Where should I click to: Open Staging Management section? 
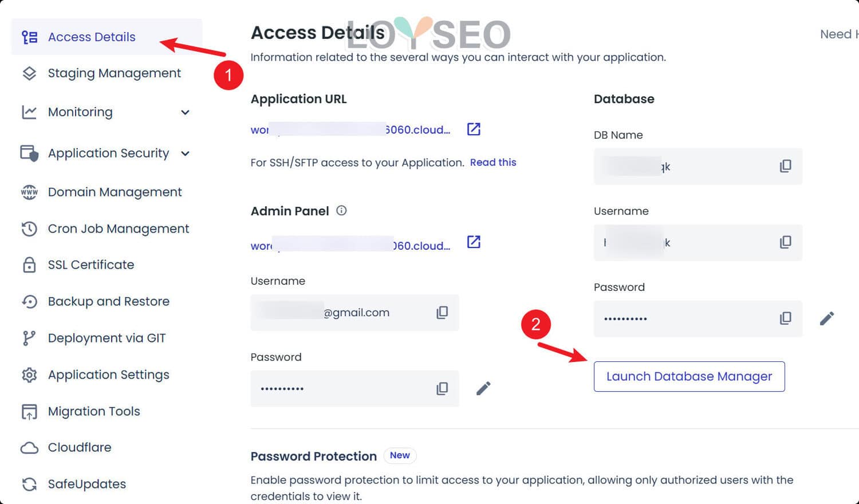(114, 73)
